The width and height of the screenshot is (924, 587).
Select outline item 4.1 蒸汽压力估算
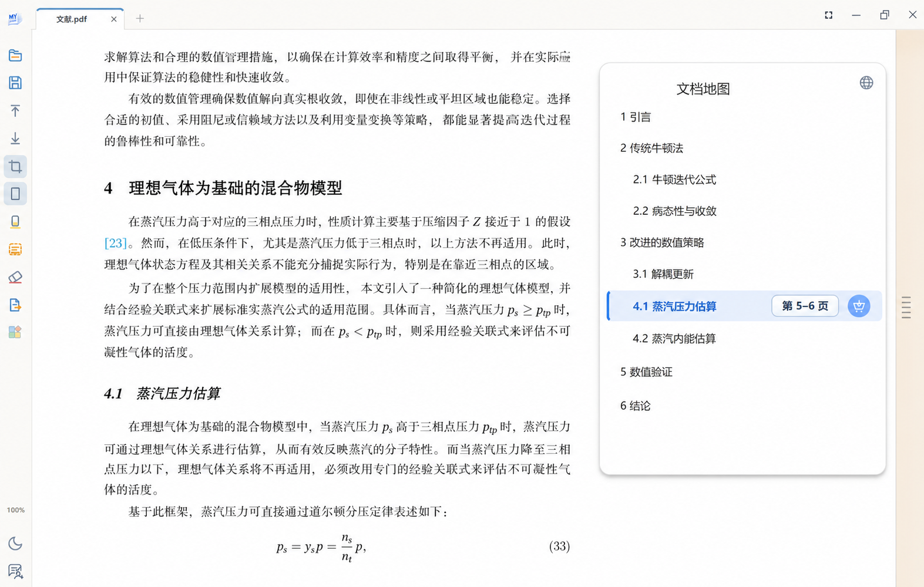(744, 306)
